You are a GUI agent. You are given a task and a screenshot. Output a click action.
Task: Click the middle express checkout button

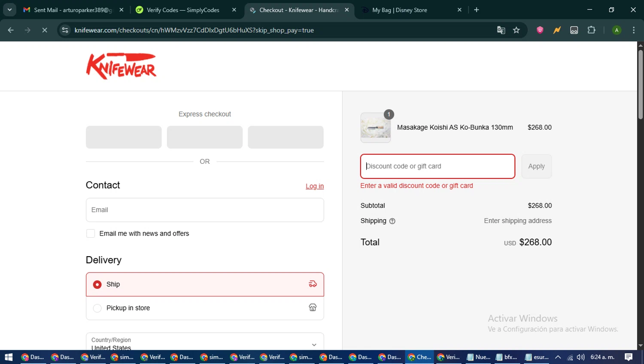(205, 137)
